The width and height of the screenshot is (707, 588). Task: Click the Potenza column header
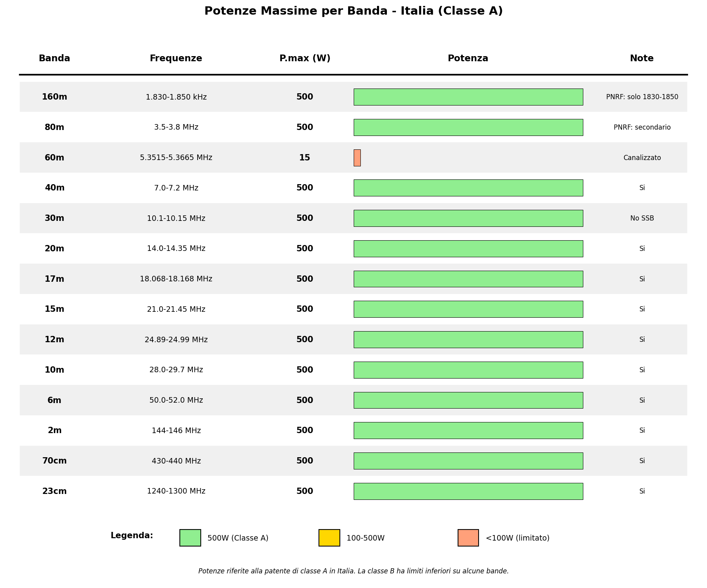pyautogui.click(x=468, y=58)
